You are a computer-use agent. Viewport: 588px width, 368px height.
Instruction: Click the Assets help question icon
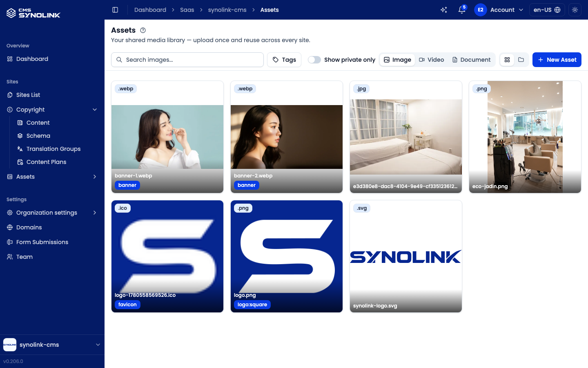(143, 30)
